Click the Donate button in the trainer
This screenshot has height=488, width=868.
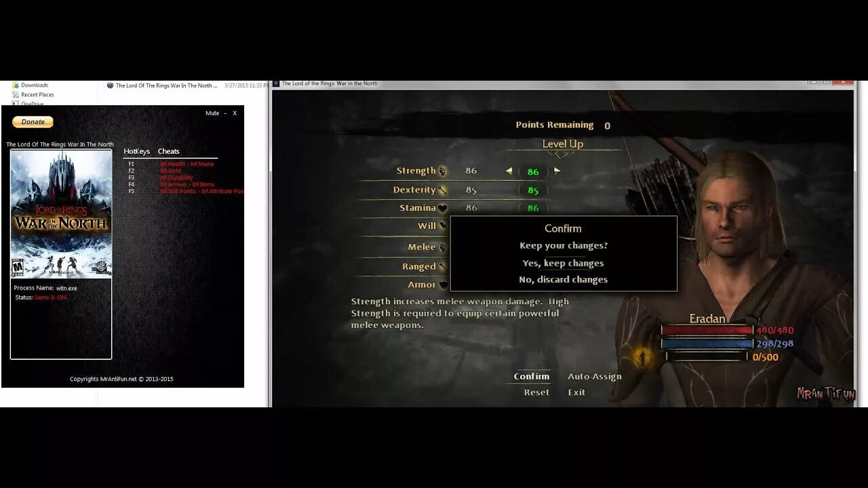coord(33,122)
